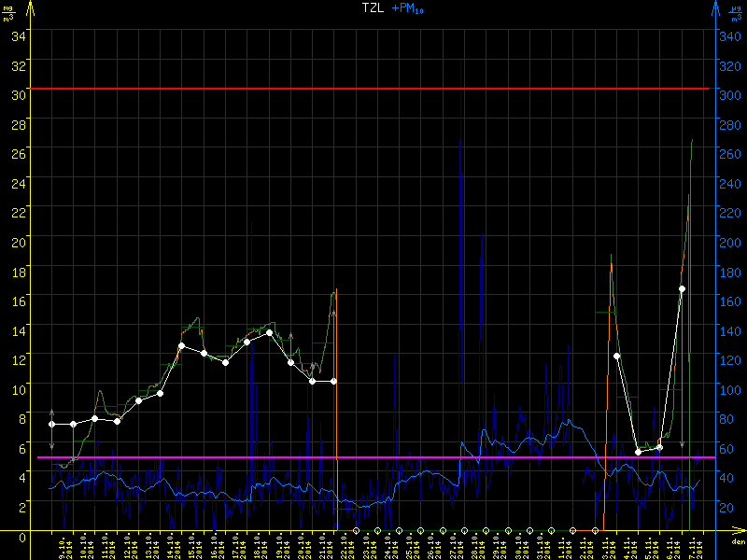747x560 pixels.
Task: Click the magenta limit line near 5
Action: 373,457
